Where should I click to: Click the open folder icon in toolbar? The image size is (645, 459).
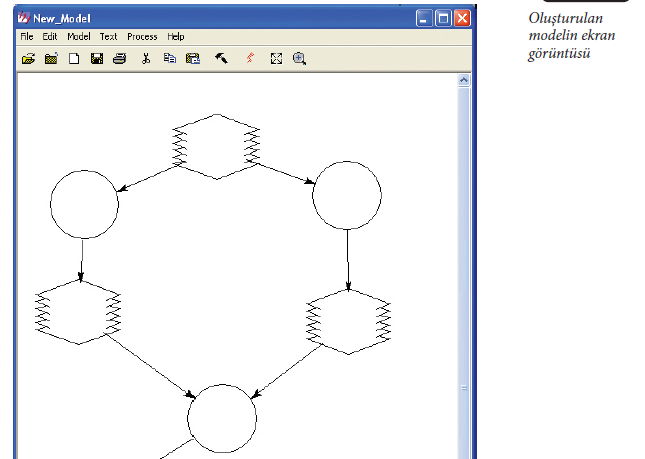28,59
